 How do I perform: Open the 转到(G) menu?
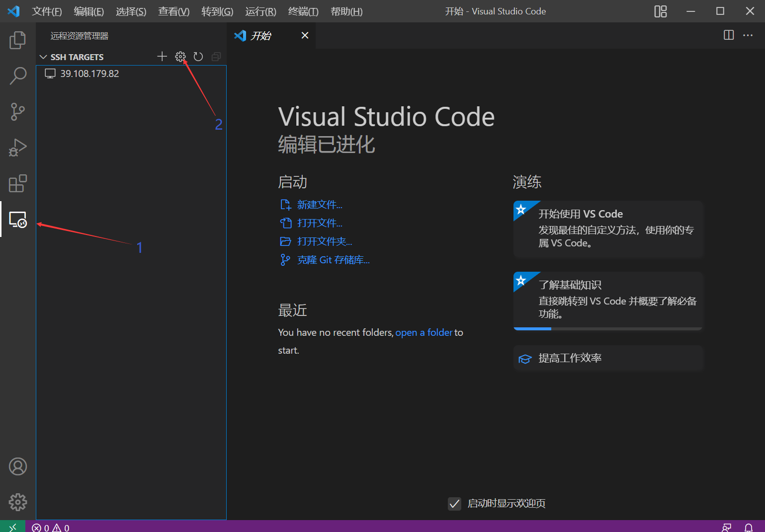point(217,11)
